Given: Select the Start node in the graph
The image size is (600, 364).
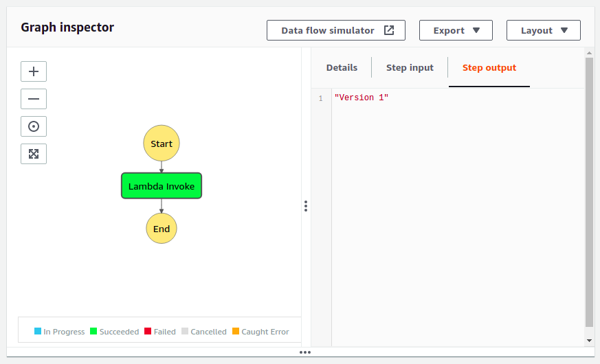Looking at the screenshot, I should [162, 144].
